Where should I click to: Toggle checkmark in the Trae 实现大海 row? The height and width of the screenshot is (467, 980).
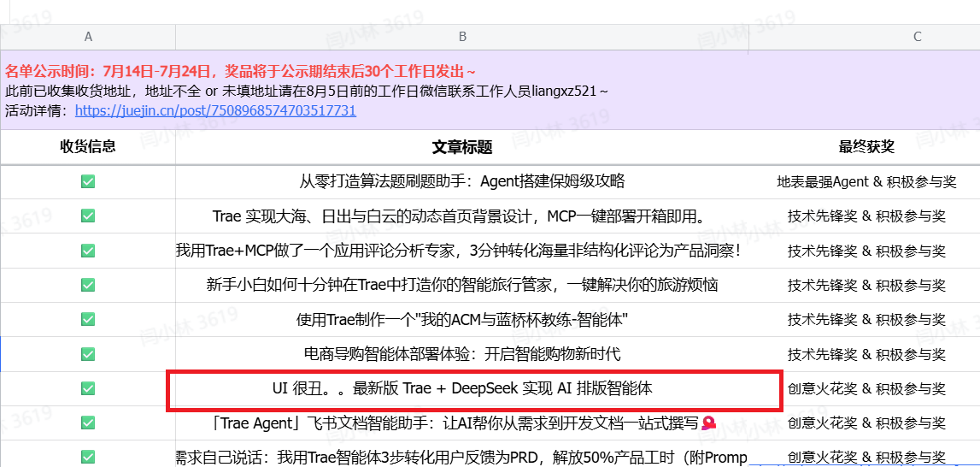88,216
